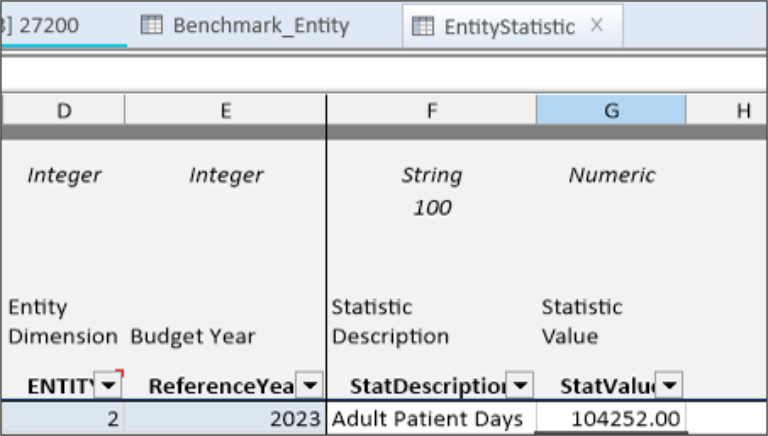This screenshot has width=768, height=436.
Task: Open the StatValue filter dropdown
Action: coord(669,385)
